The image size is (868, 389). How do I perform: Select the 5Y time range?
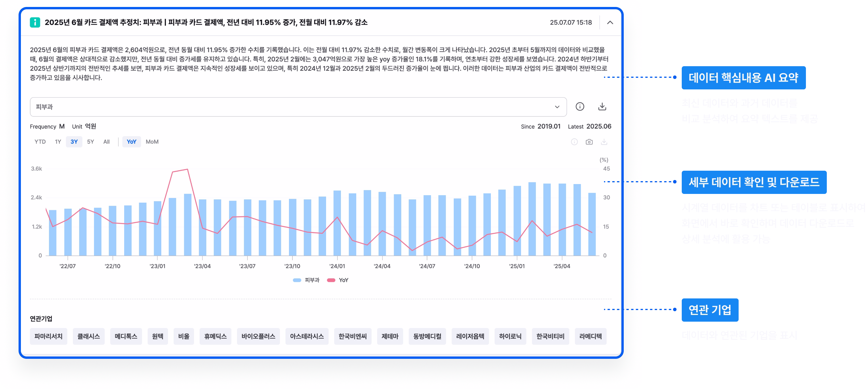90,142
